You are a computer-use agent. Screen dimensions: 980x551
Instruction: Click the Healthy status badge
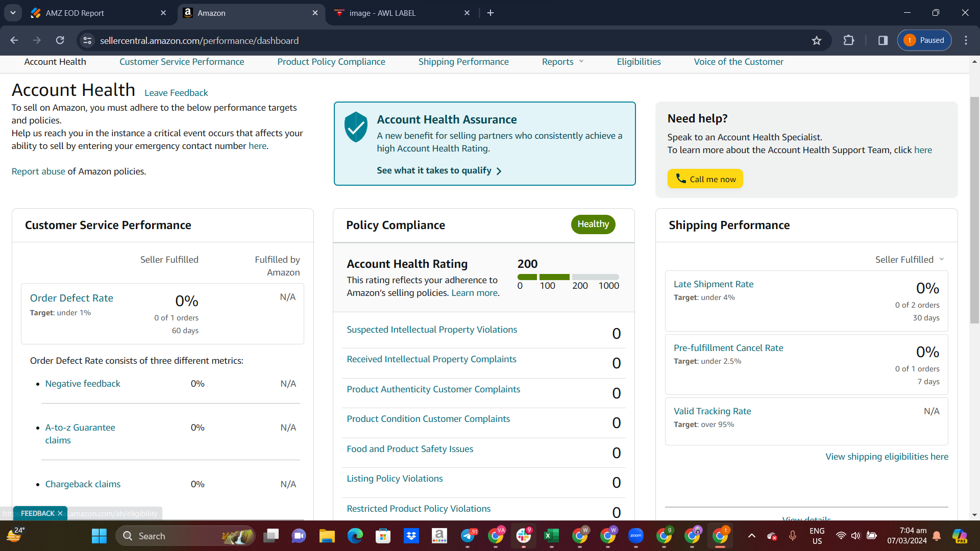click(x=593, y=224)
